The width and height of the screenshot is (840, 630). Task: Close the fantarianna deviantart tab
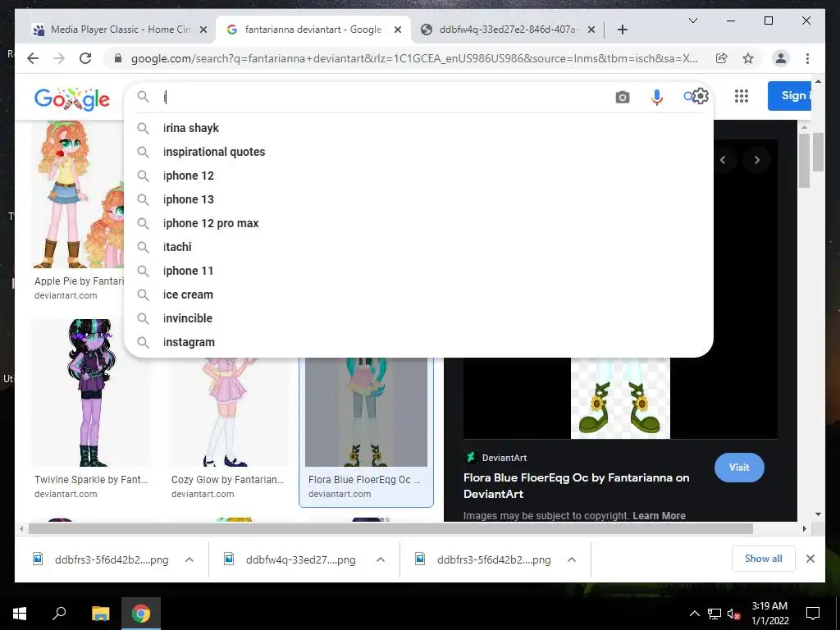click(x=398, y=30)
